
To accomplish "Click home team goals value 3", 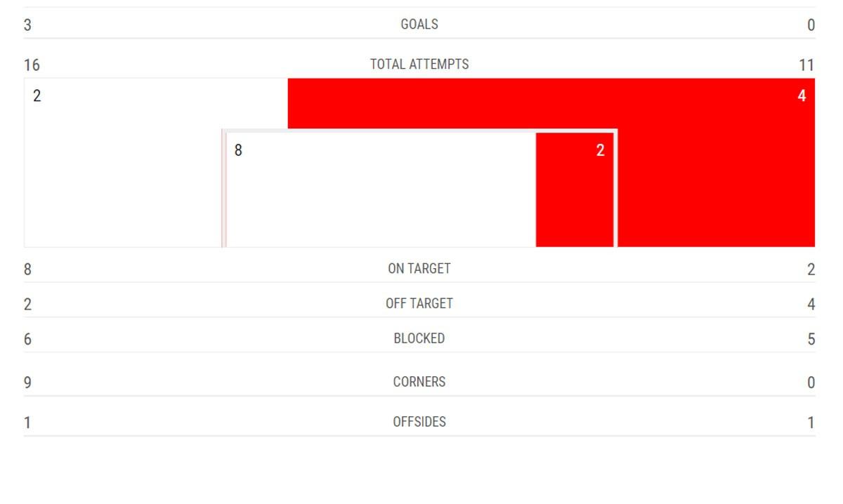I will pyautogui.click(x=27, y=26).
